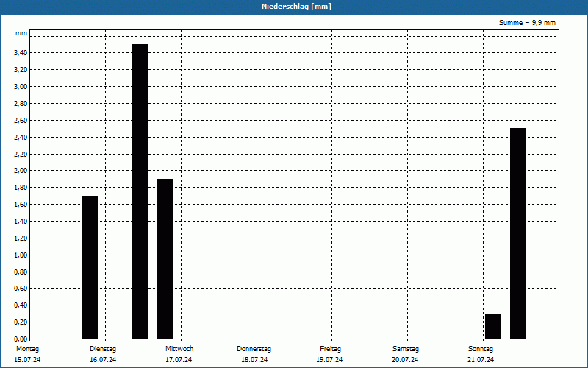The height and width of the screenshot is (368, 588).
Task: Click the y-axis value 0,80
Action: [x=21, y=272]
